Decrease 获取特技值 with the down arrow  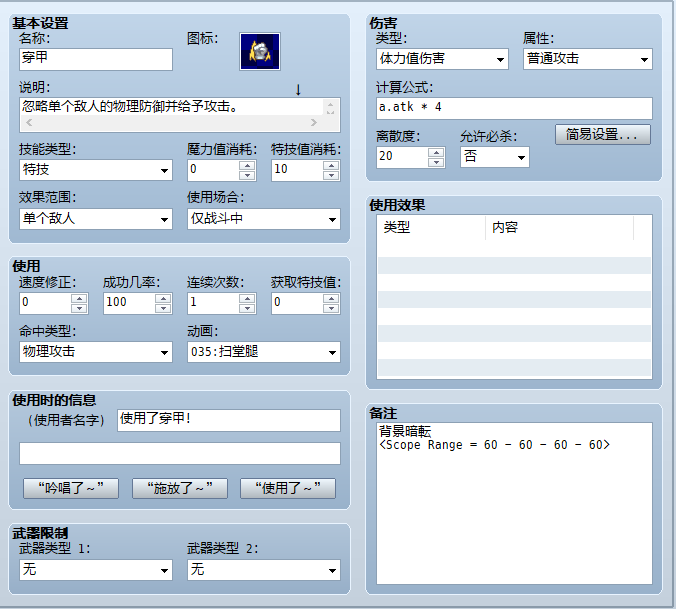331,308
